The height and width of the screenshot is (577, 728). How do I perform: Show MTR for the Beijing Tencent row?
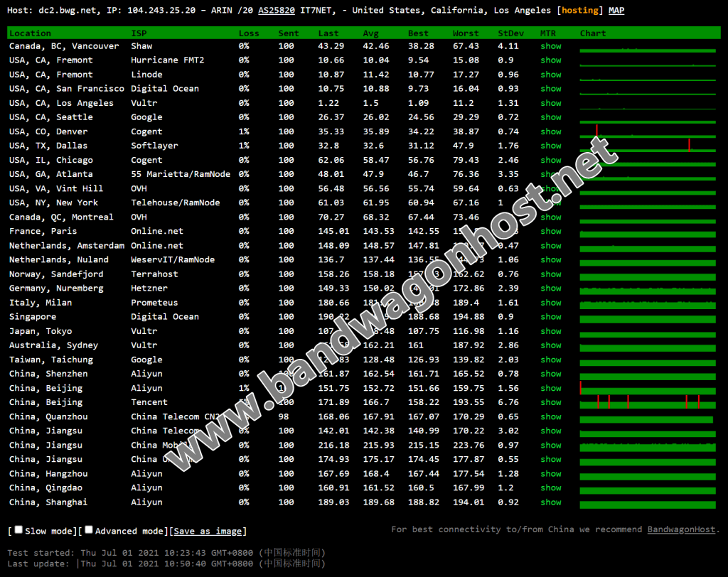[x=551, y=402]
